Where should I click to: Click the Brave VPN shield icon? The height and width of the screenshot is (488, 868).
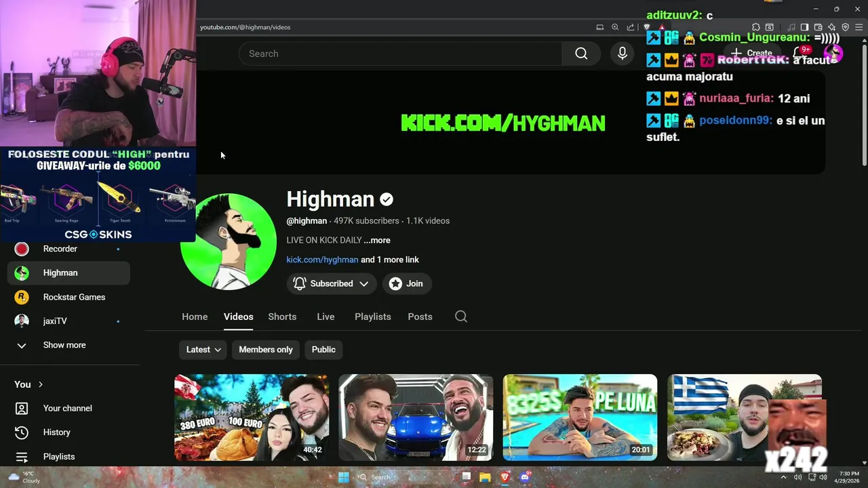point(846,27)
